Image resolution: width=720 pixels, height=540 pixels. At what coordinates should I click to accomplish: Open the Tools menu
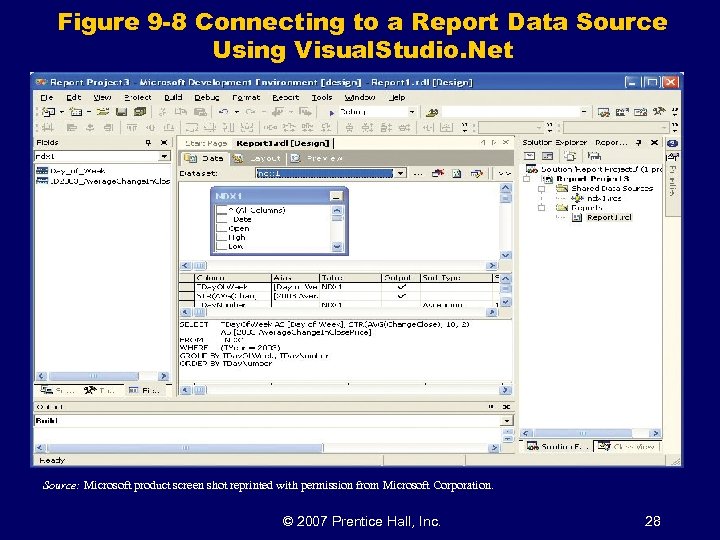(321, 97)
